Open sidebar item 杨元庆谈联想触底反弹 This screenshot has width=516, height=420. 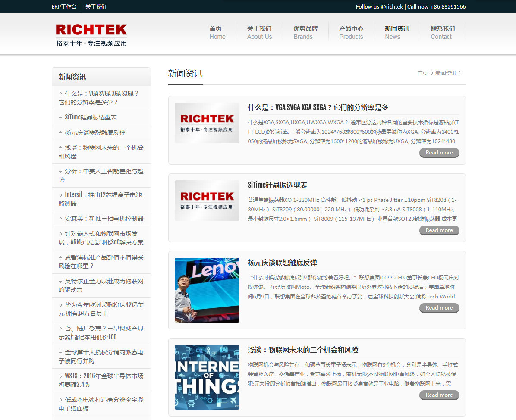click(101, 132)
